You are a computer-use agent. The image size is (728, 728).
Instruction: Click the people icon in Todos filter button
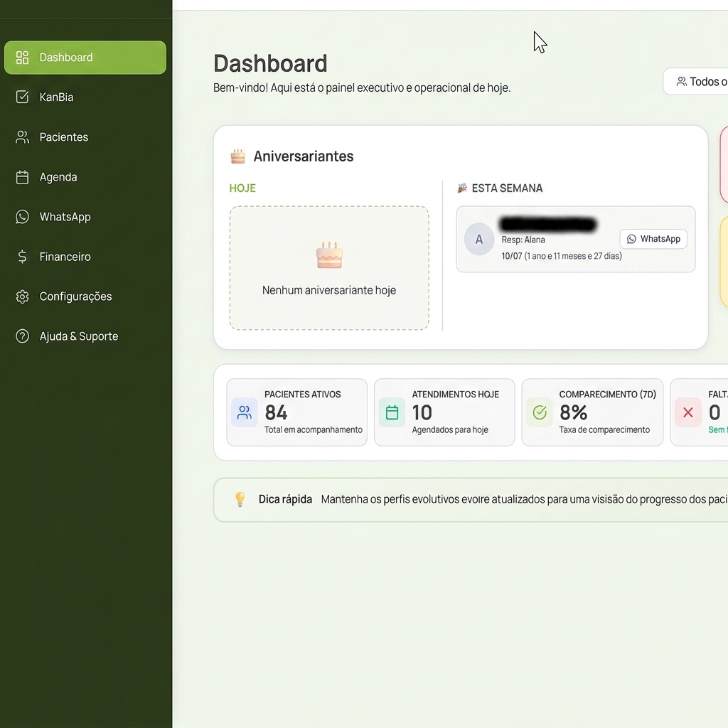(x=682, y=82)
